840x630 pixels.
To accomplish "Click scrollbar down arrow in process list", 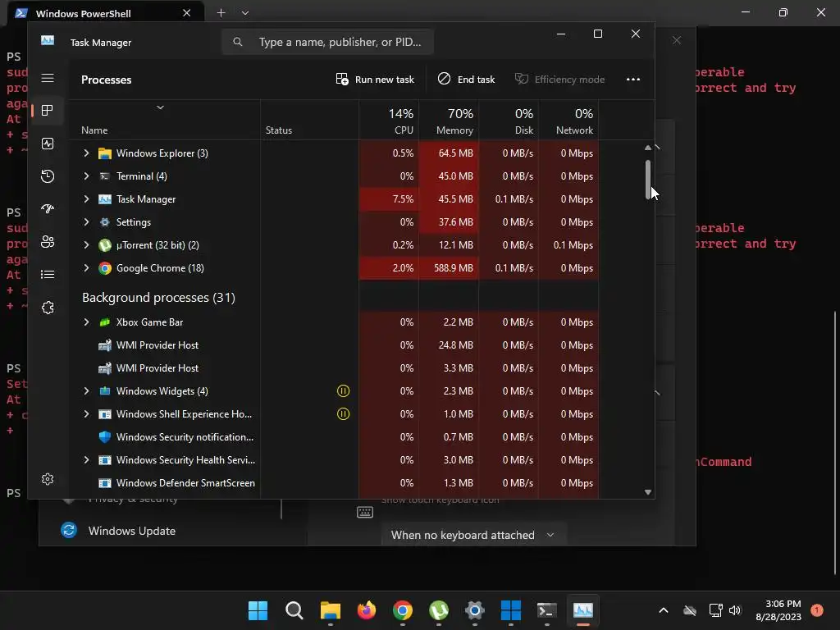I will coord(648,492).
